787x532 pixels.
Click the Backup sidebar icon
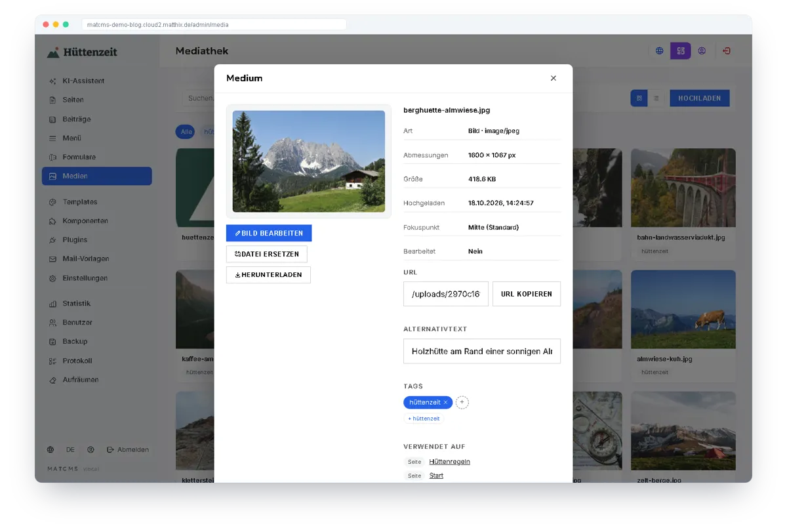(x=52, y=342)
